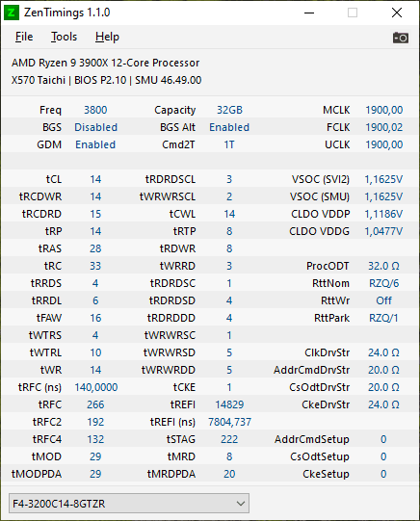
Task: Click the tREFI value 14829
Action: [x=229, y=404]
